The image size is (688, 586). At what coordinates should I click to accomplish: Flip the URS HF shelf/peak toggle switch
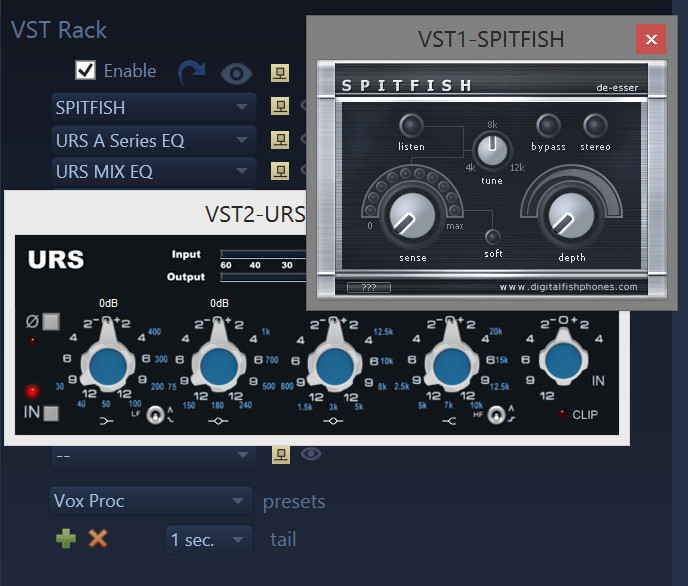coord(496,414)
